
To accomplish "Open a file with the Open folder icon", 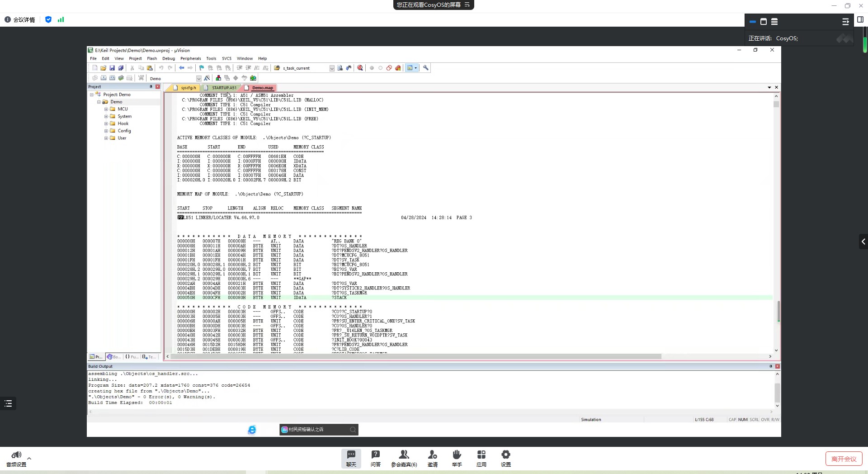I will [104, 68].
